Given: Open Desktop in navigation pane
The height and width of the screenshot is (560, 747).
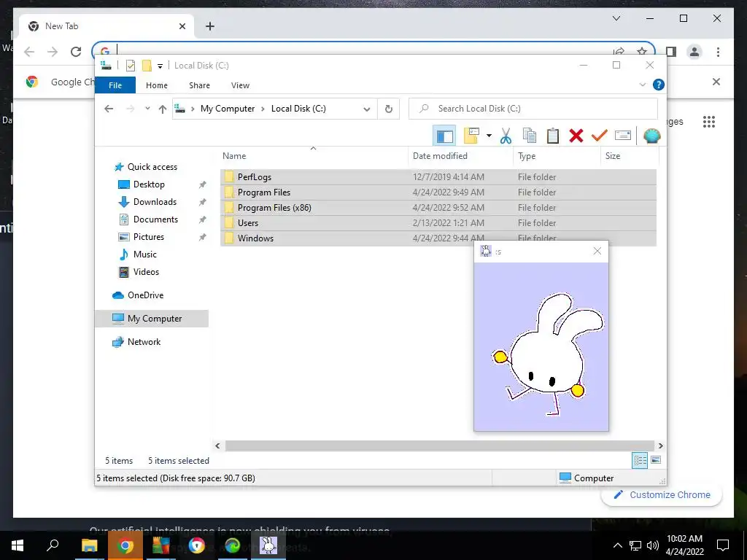Looking at the screenshot, I should [149, 184].
